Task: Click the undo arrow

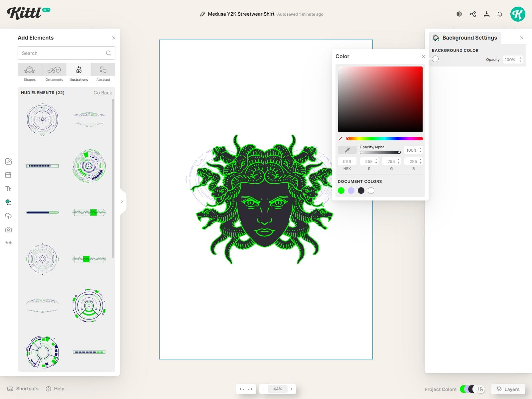Action: pos(242,389)
